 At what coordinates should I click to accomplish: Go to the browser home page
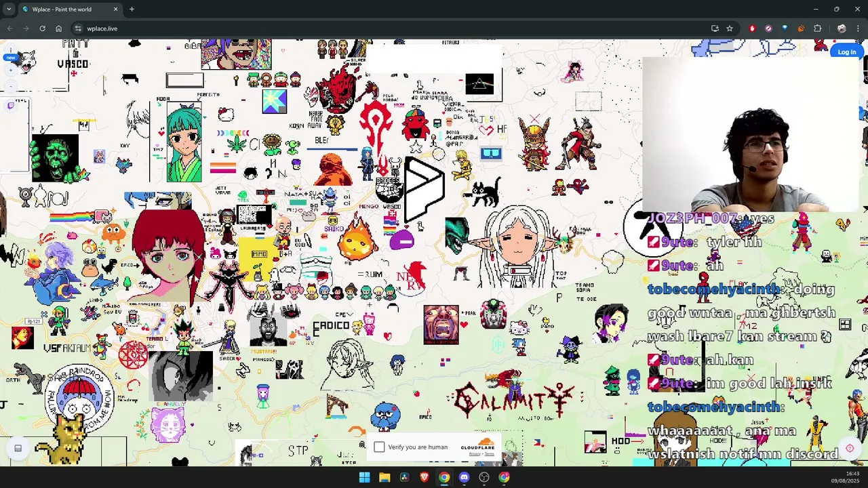click(x=58, y=28)
